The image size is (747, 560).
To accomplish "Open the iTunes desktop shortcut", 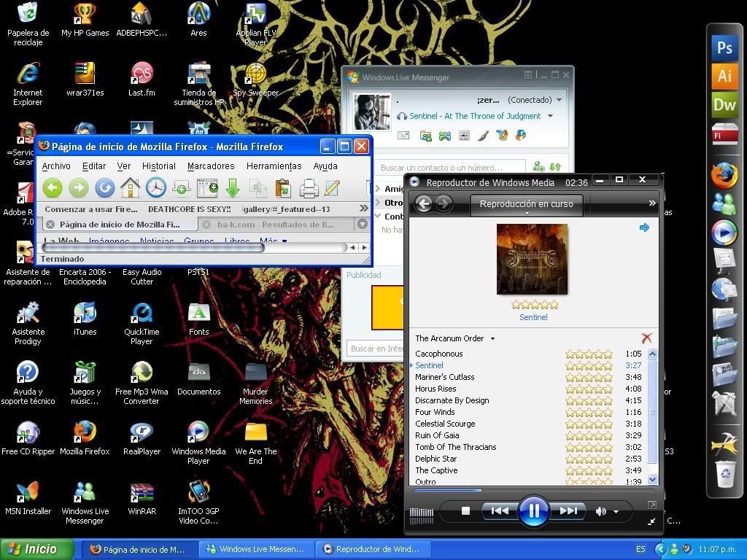I will pyautogui.click(x=85, y=319).
